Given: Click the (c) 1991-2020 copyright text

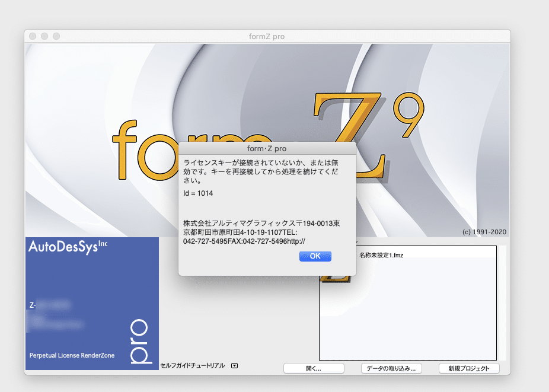Looking at the screenshot, I should pyautogui.click(x=484, y=232).
